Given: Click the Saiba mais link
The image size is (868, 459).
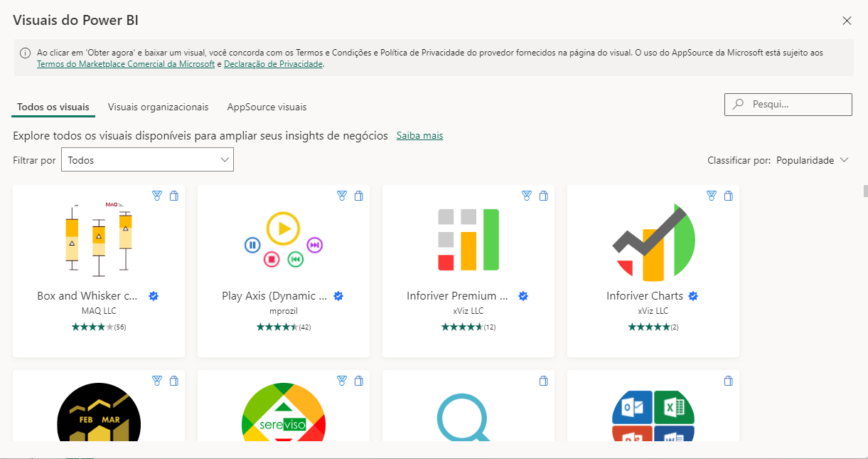Looking at the screenshot, I should (419, 135).
